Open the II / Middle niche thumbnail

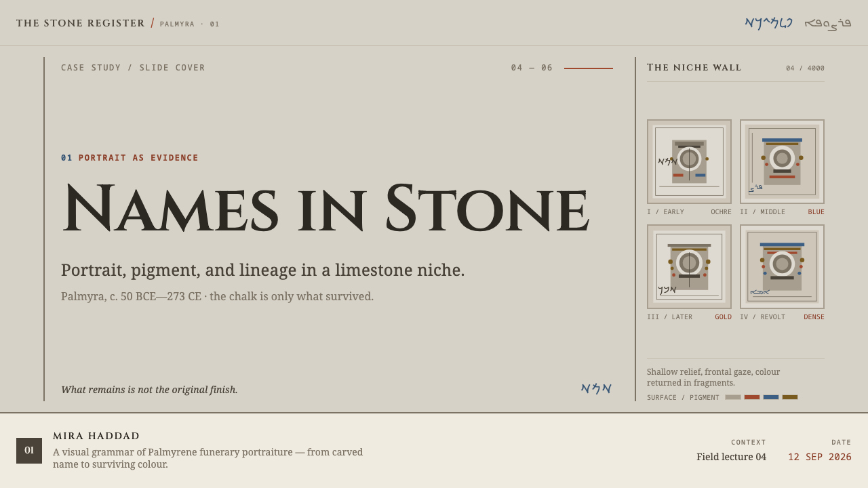[x=782, y=161]
